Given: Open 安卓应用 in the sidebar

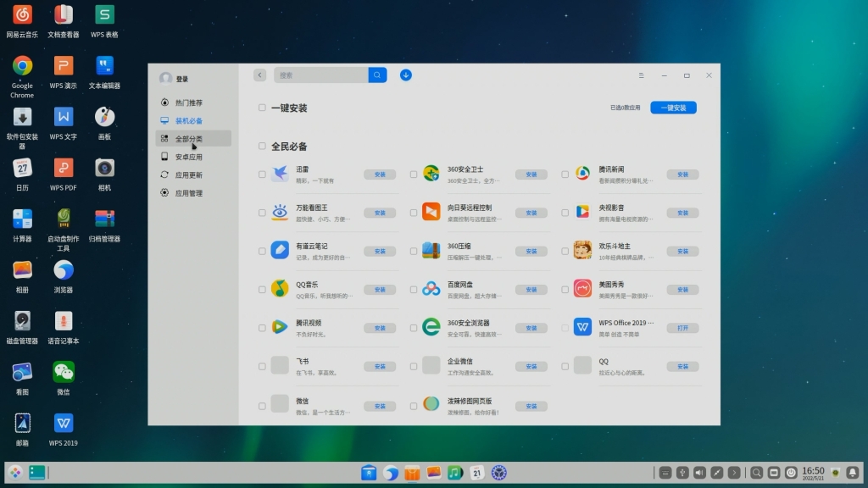Looking at the screenshot, I should click(x=193, y=157).
